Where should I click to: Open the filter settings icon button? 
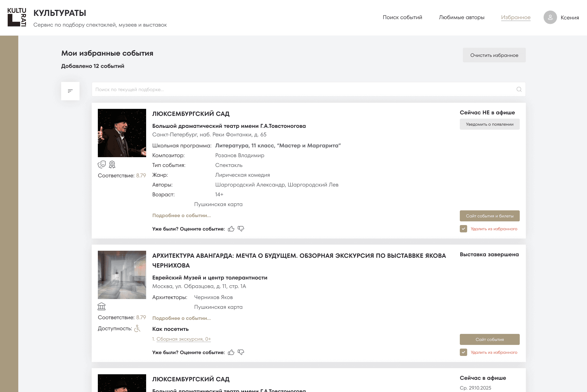70,91
